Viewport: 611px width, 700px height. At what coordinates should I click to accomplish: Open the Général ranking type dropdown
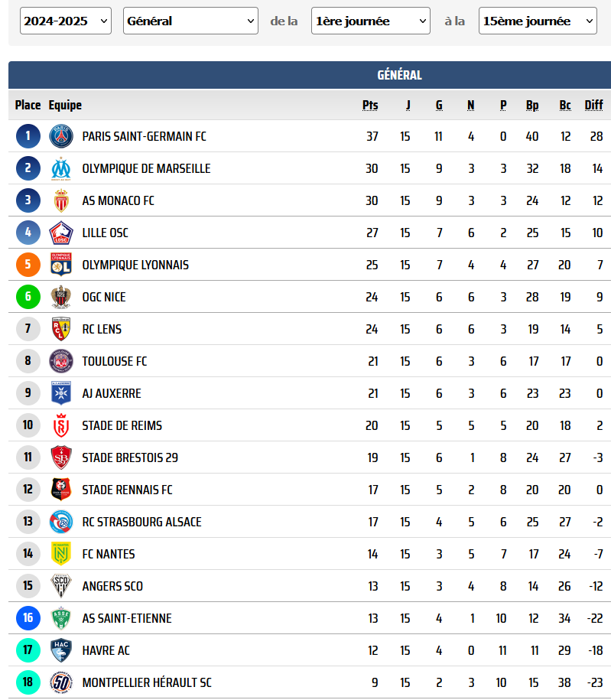pos(190,21)
